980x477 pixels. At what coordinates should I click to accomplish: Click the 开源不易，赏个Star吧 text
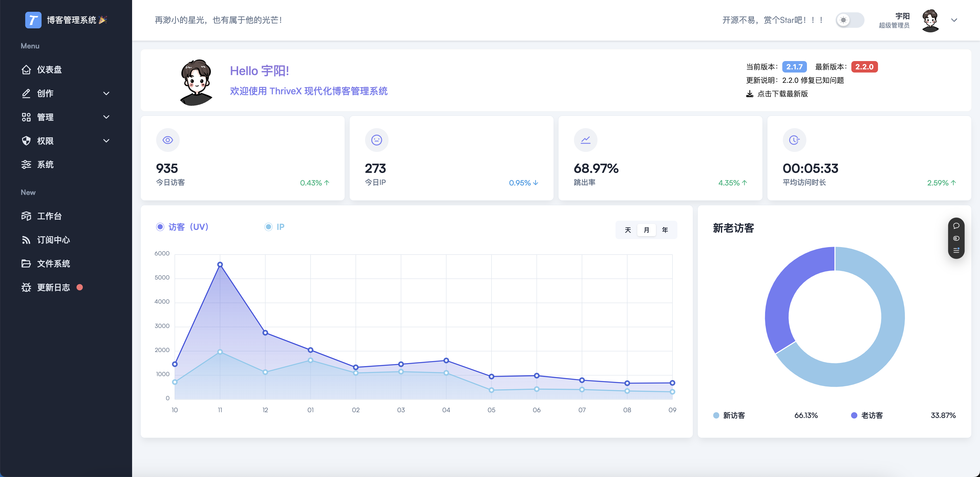pyautogui.click(x=772, y=20)
